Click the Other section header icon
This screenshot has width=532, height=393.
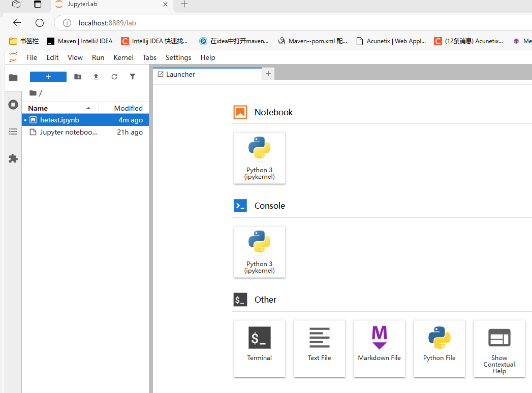[x=240, y=300]
